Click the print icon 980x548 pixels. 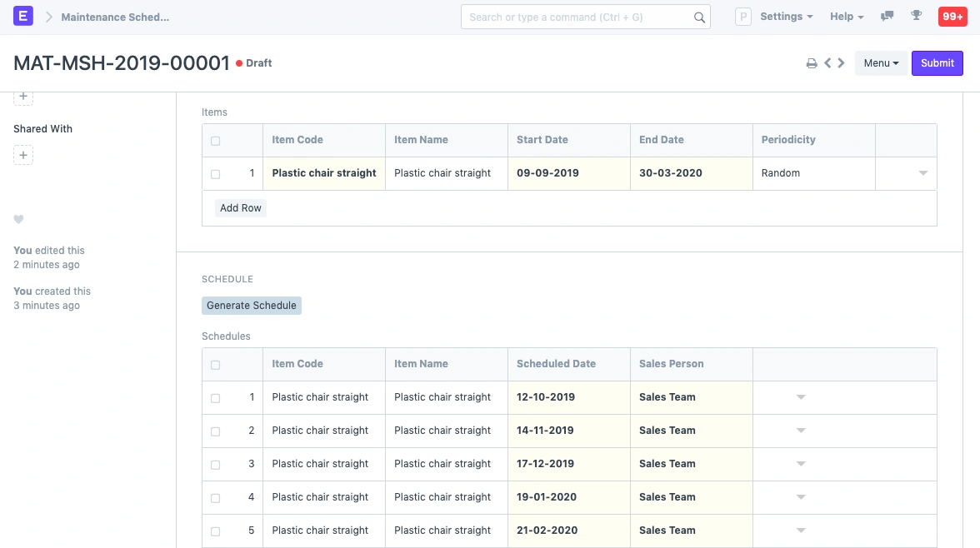(x=811, y=63)
